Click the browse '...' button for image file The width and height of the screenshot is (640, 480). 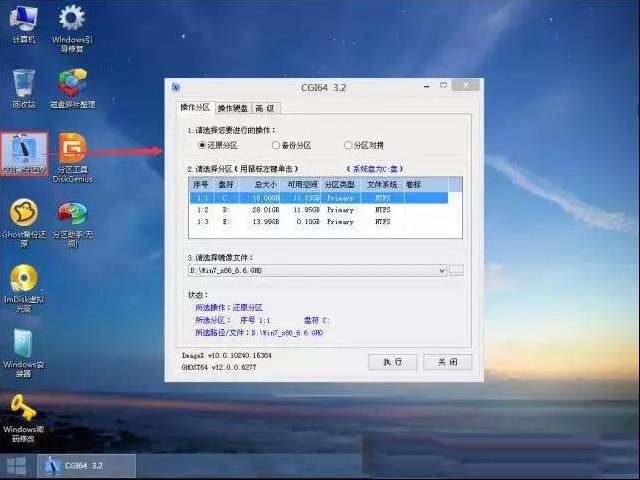pos(456,271)
